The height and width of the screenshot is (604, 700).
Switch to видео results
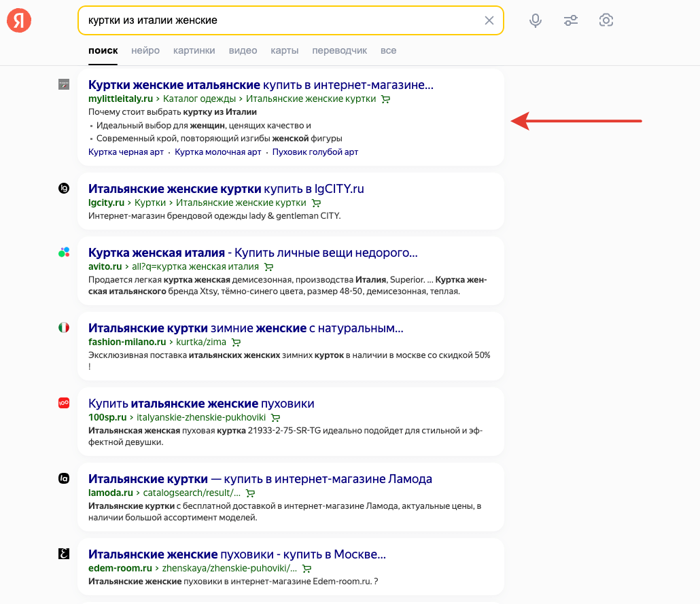(243, 50)
